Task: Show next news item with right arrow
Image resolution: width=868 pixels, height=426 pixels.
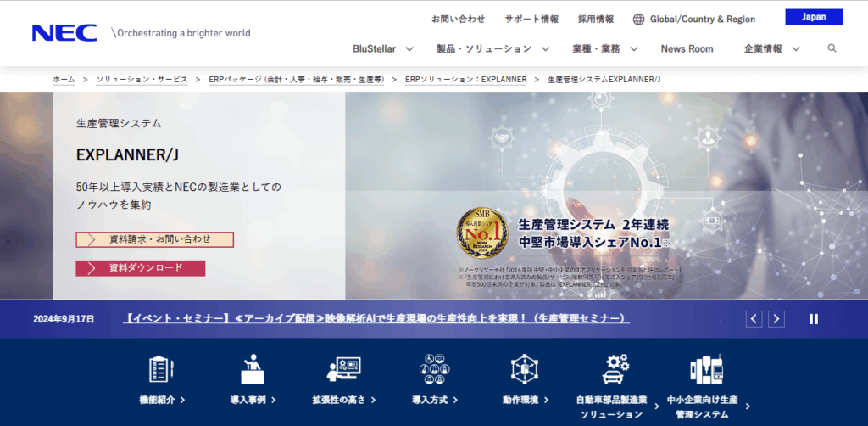Action: coord(776,319)
